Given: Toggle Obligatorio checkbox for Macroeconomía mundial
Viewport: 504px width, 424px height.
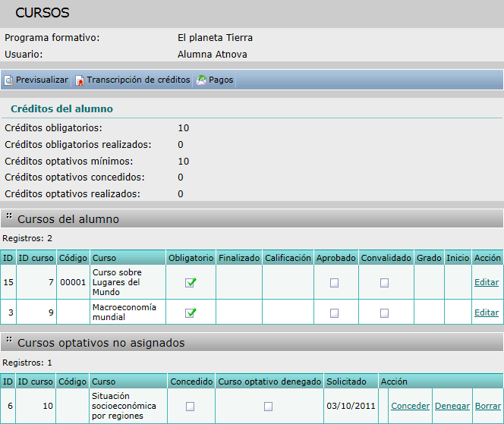Looking at the screenshot, I should (191, 313).
